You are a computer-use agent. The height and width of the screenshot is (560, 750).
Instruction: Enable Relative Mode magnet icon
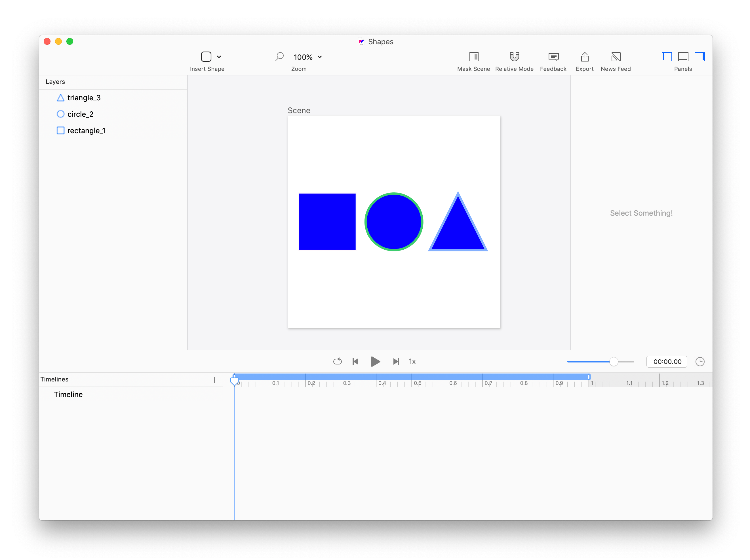(x=514, y=57)
